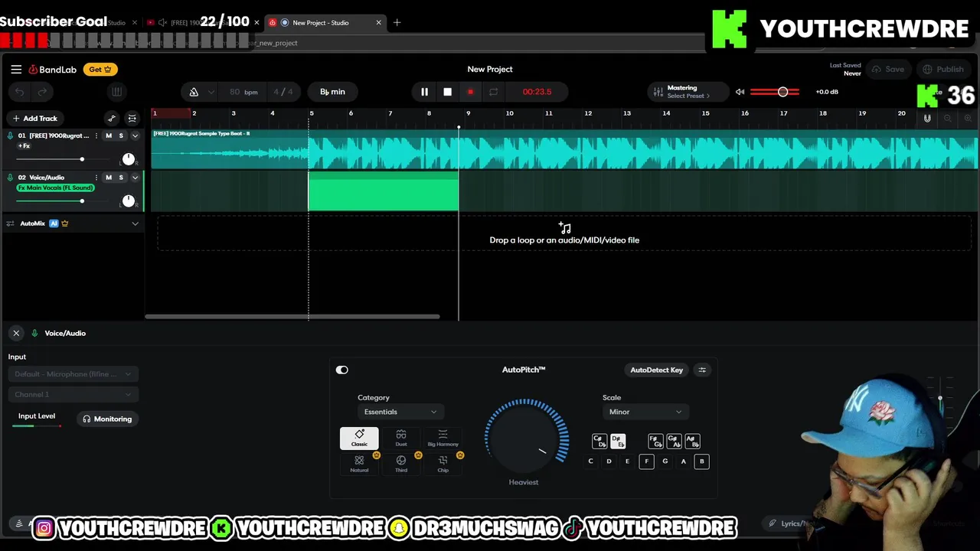Open the Channel 1 dropdown
The height and width of the screenshot is (551, 980).
pyautogui.click(x=73, y=394)
